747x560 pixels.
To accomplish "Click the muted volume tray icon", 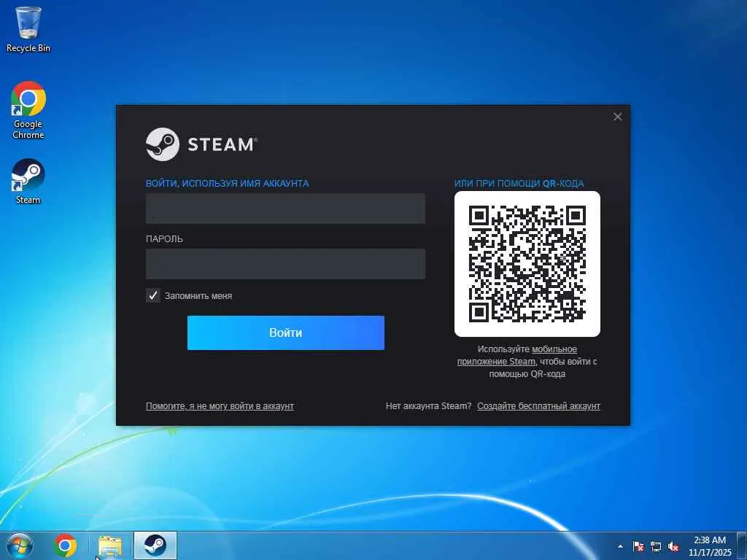I will click(x=673, y=546).
